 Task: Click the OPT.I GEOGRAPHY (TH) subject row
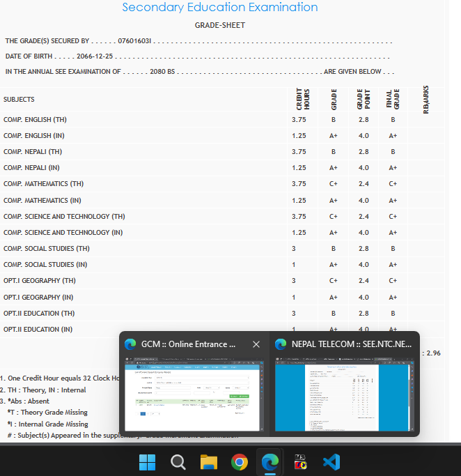coord(40,281)
